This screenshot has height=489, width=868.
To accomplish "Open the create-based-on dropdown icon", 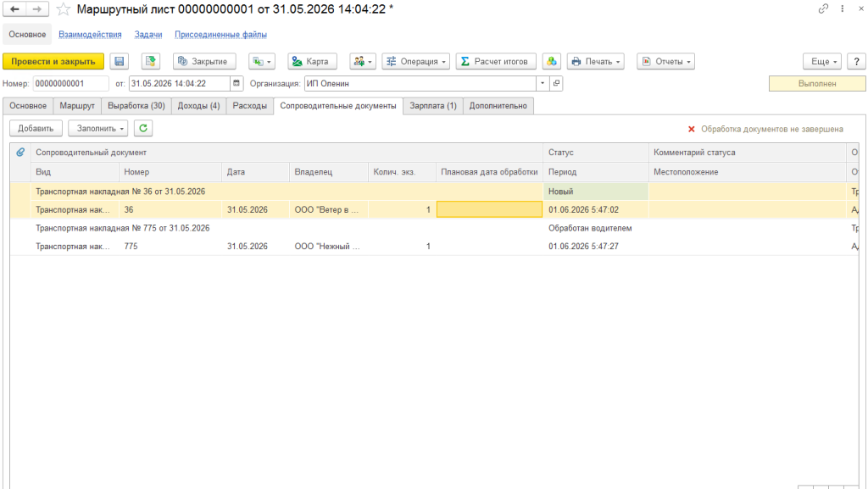I will tap(262, 61).
